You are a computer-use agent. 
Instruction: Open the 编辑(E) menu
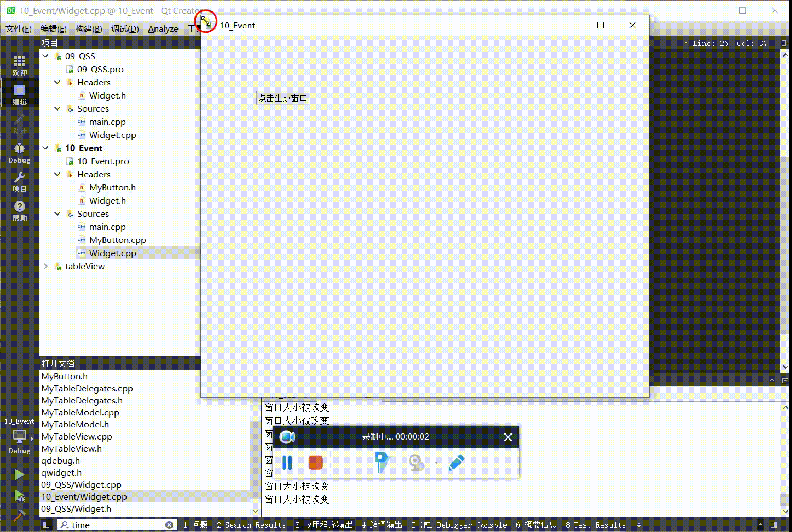pos(54,28)
